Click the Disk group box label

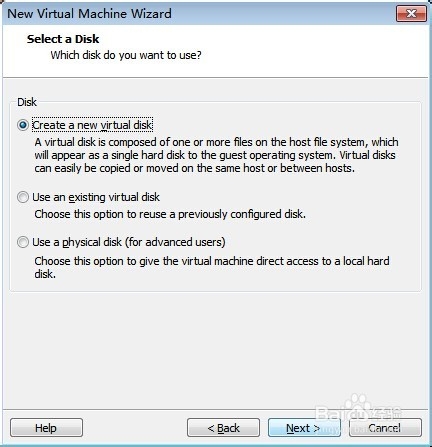coord(27,102)
